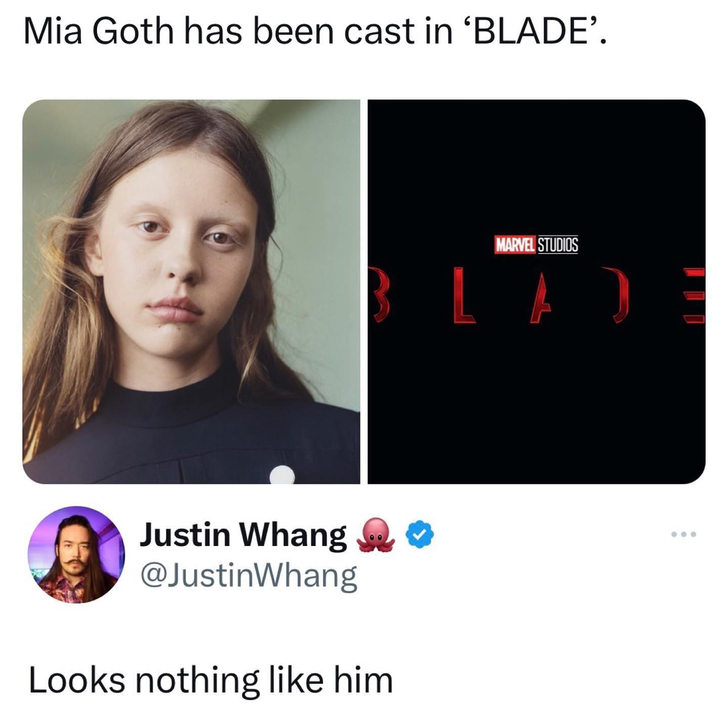Open Justin Whang's round profile avatar
Image resolution: width=728 pixels, height=728 pixels.
tap(76, 555)
